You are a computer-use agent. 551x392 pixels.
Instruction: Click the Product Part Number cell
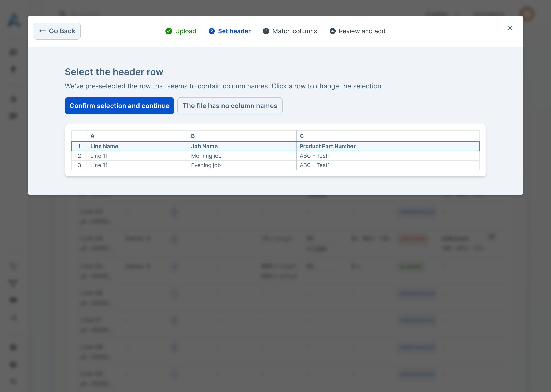(x=327, y=146)
